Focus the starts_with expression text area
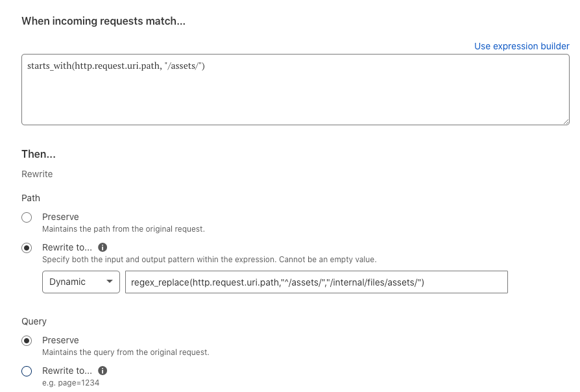 (x=295, y=90)
